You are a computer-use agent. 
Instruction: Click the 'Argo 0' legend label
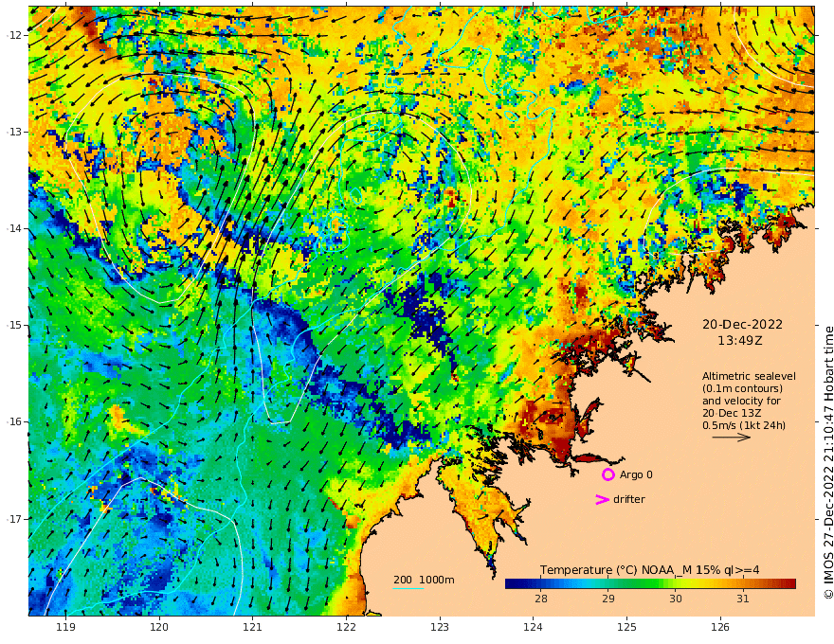[636, 474]
